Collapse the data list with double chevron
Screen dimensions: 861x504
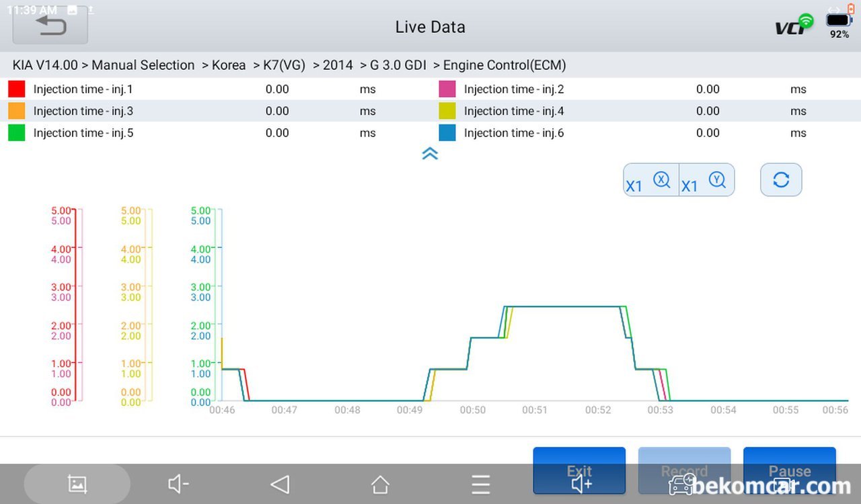coord(430,153)
